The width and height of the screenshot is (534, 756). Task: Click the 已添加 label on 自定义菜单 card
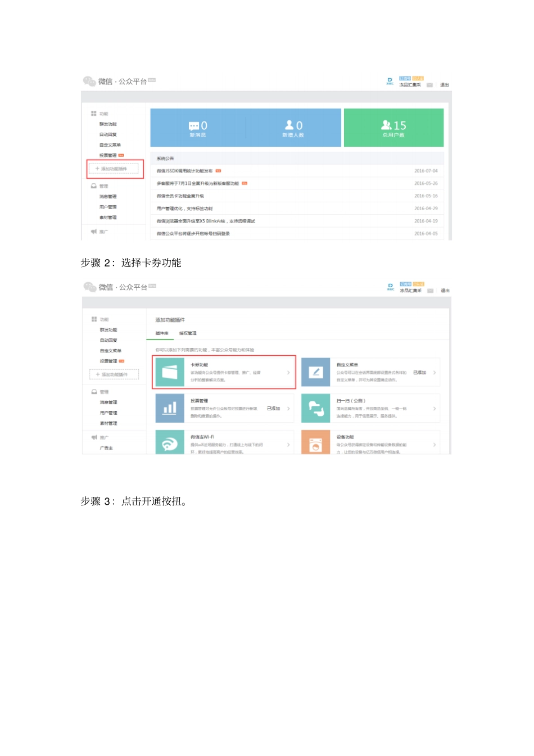[x=419, y=373]
